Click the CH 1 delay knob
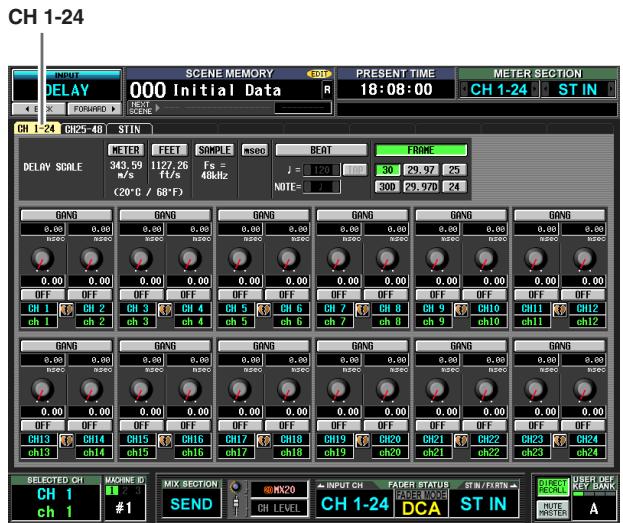 click(x=42, y=259)
